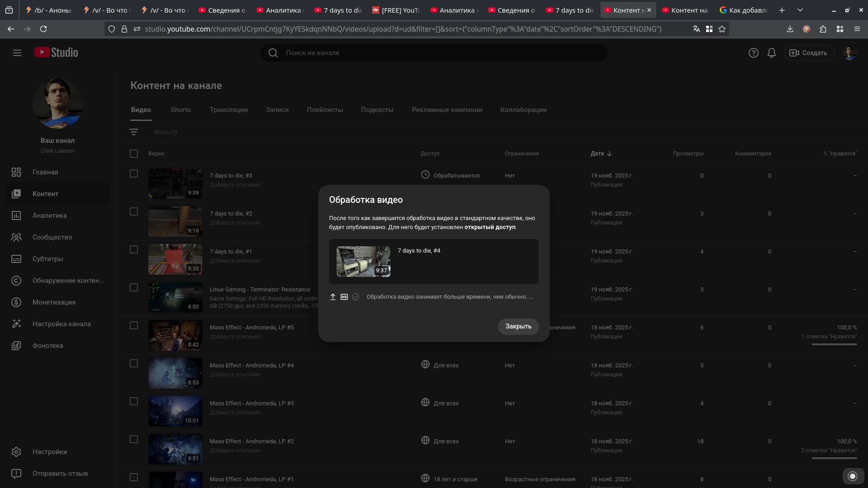Click the channel search field
This screenshot has width=868, height=488.
pos(434,53)
